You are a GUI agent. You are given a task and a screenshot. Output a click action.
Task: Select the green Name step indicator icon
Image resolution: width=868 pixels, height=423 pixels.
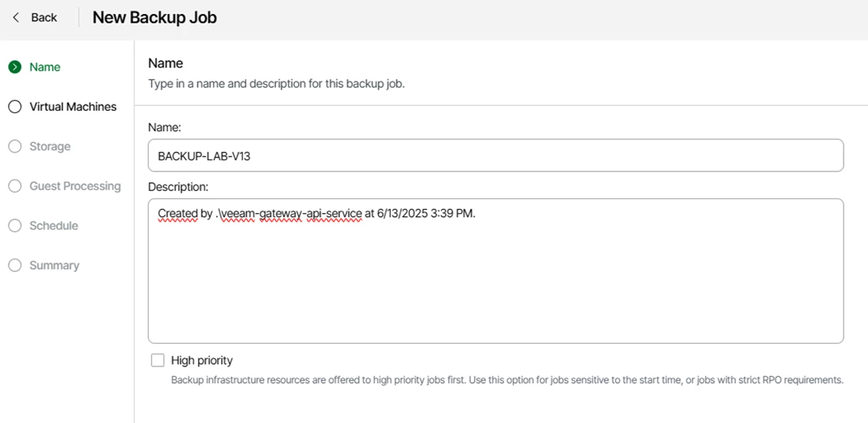point(15,67)
